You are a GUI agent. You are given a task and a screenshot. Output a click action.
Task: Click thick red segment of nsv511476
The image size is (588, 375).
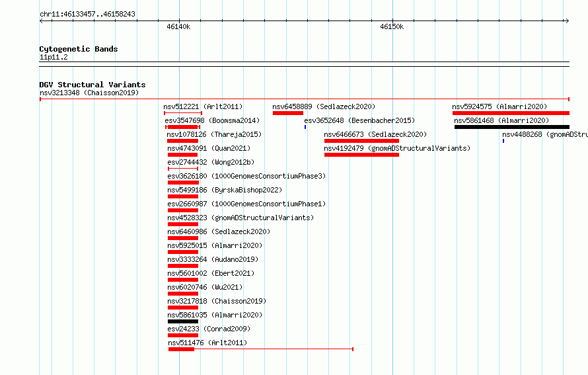tap(182, 349)
